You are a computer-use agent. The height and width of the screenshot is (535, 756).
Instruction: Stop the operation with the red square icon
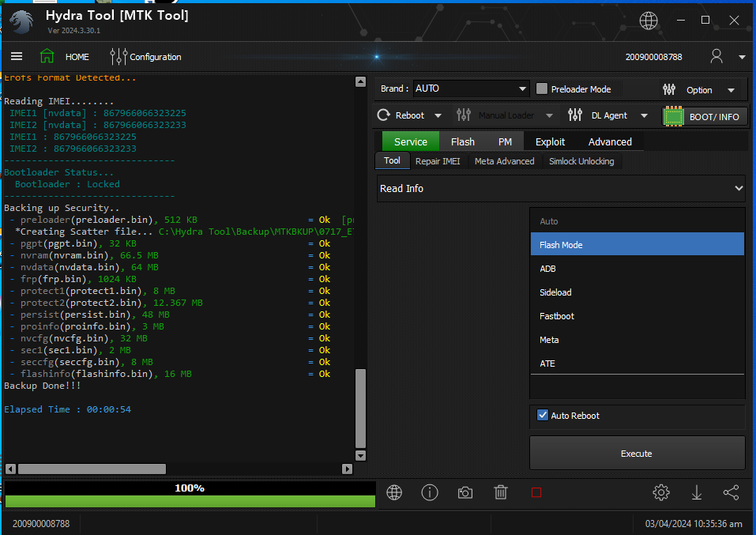pos(536,492)
